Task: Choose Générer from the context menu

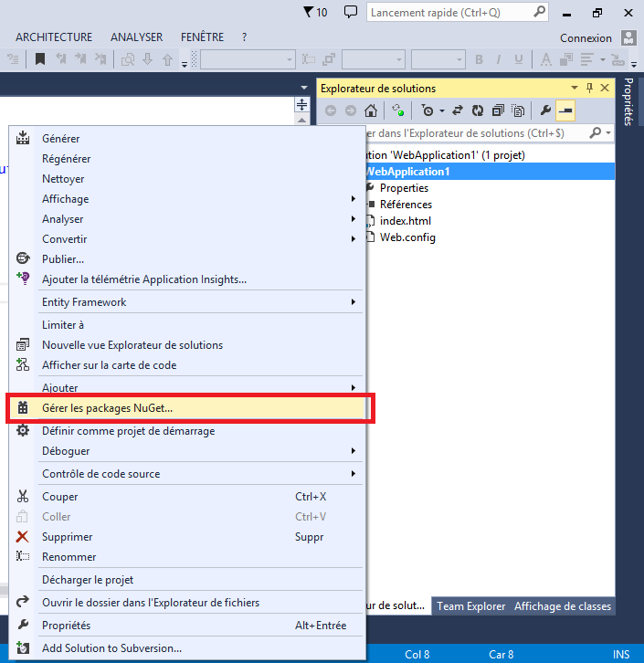Action: coord(187,139)
